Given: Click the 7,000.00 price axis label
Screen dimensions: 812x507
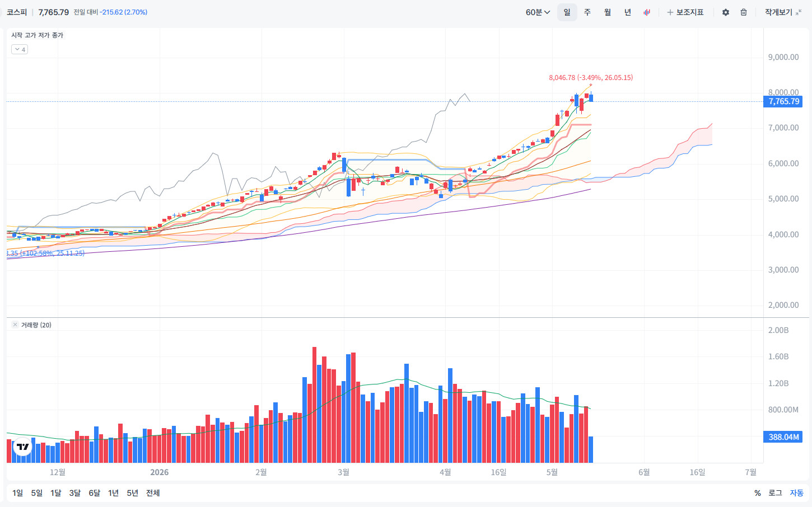Looking at the screenshot, I should (783, 128).
